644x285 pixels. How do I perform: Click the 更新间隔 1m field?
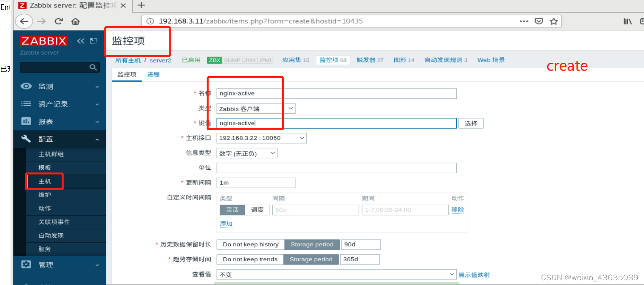click(x=256, y=183)
